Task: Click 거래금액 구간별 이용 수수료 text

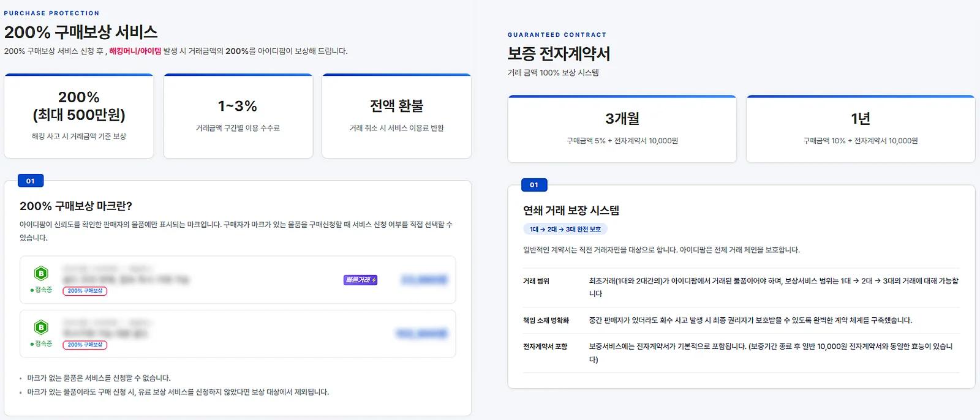Action: pos(238,128)
